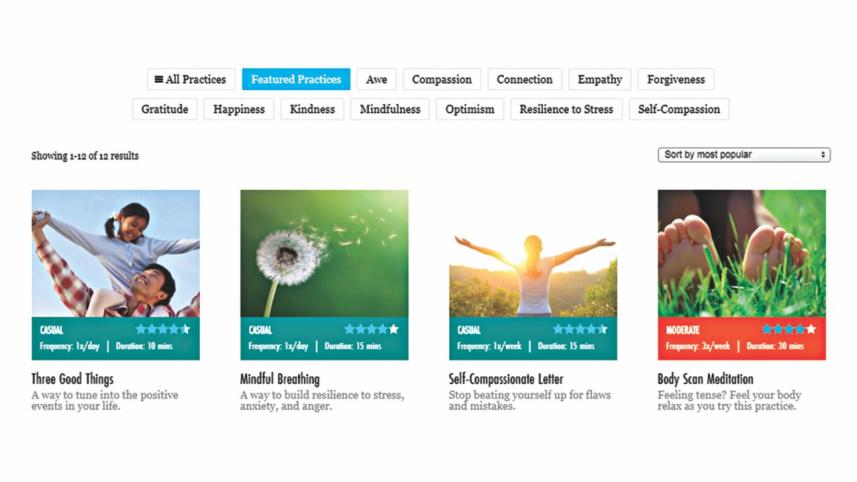Open the sort by most popular dropdown

click(745, 155)
